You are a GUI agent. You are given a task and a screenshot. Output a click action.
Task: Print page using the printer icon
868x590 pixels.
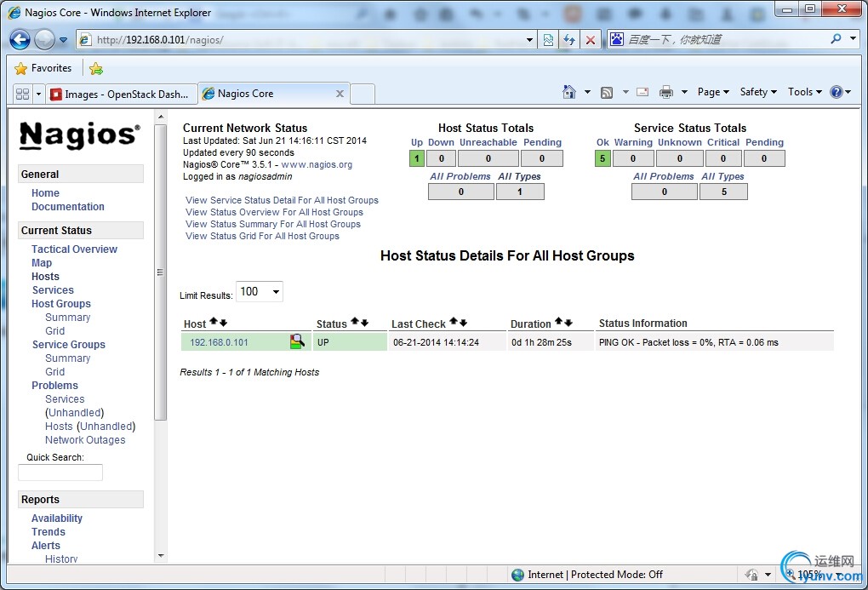pyautogui.click(x=666, y=92)
